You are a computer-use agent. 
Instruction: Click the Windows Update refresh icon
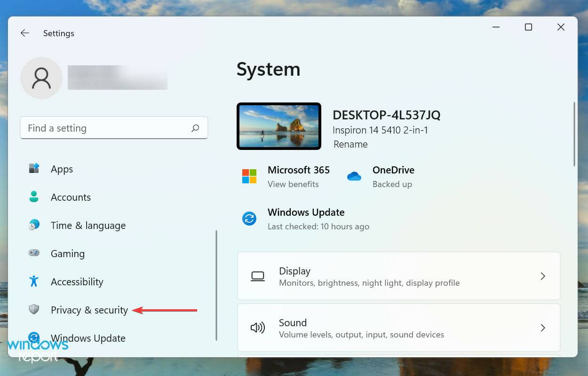click(x=249, y=218)
